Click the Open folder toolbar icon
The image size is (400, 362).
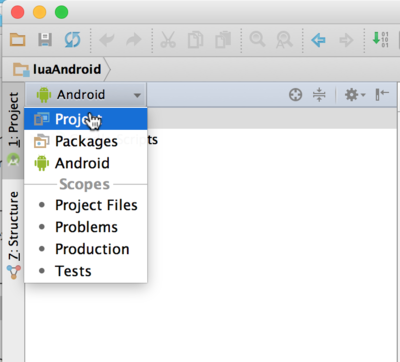(17, 40)
